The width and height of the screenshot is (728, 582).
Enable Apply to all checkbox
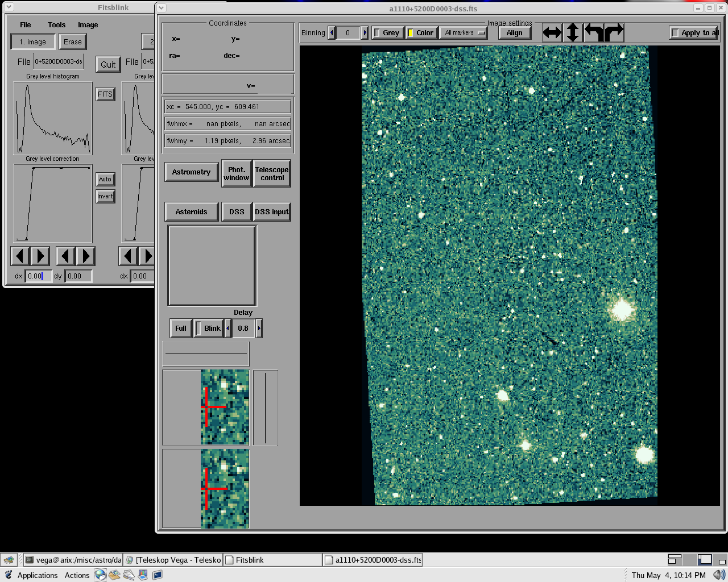(694, 33)
